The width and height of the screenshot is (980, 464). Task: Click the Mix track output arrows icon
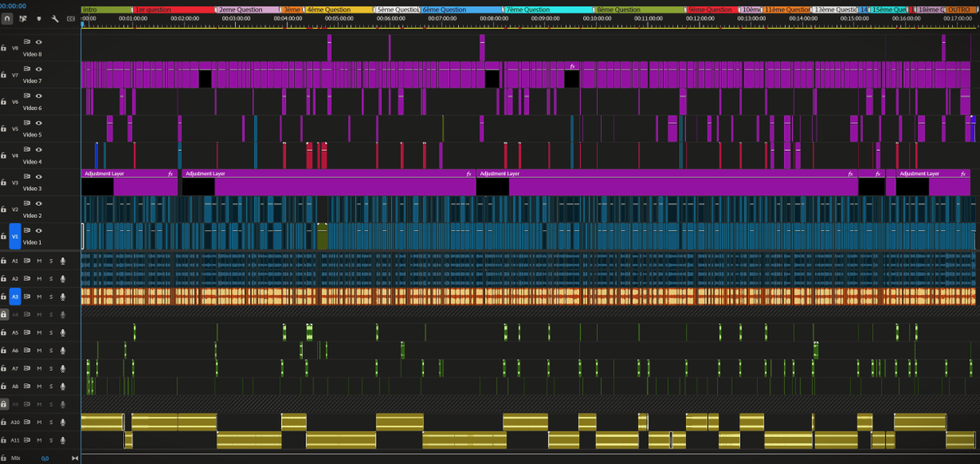pos(76,458)
